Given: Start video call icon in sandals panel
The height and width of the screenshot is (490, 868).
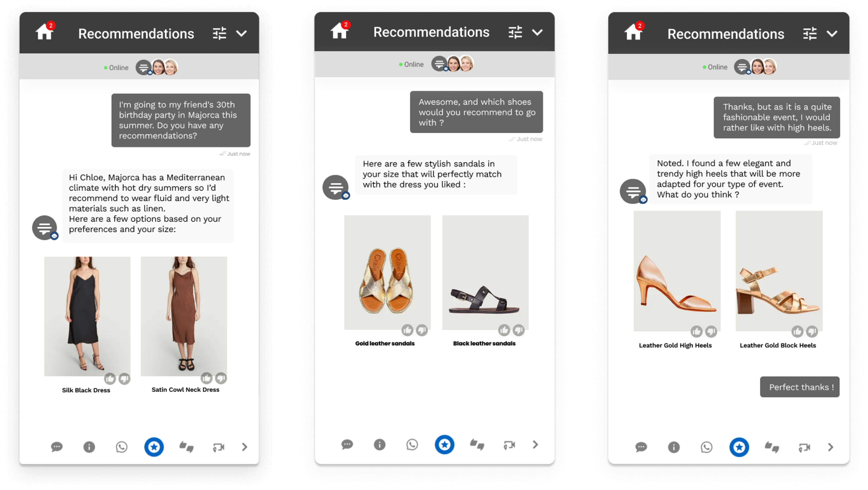Looking at the screenshot, I should [509, 445].
